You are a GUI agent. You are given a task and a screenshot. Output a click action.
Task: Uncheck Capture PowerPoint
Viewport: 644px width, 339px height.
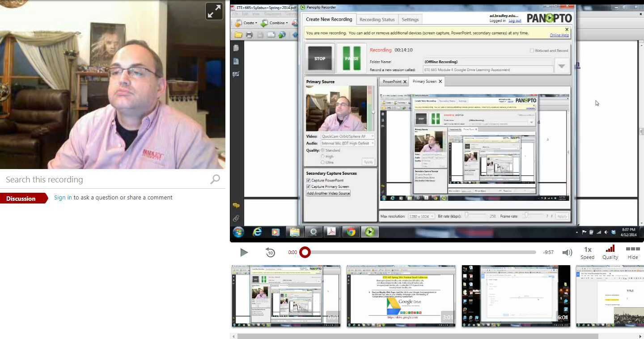pos(308,180)
